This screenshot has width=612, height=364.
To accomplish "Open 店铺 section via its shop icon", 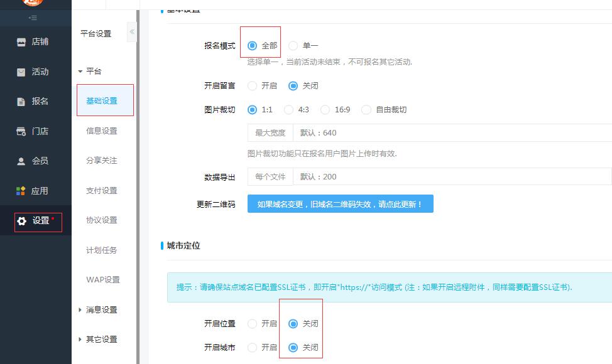I will coord(21,41).
